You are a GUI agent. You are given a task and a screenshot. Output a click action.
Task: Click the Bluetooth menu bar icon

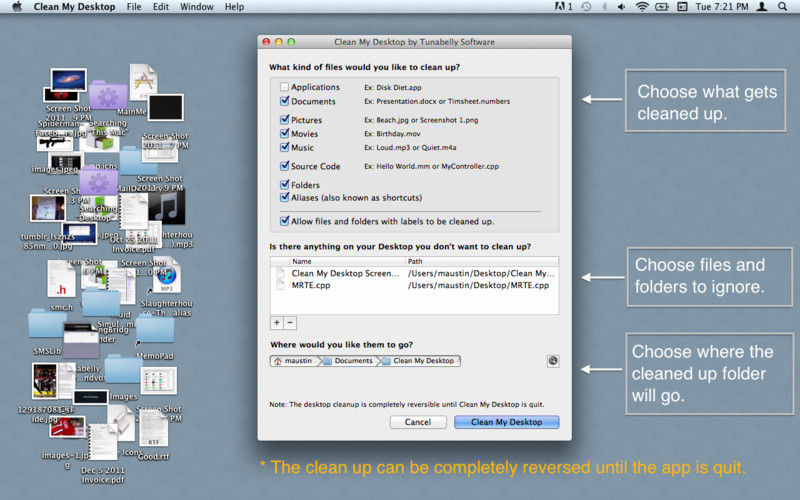(x=604, y=7)
